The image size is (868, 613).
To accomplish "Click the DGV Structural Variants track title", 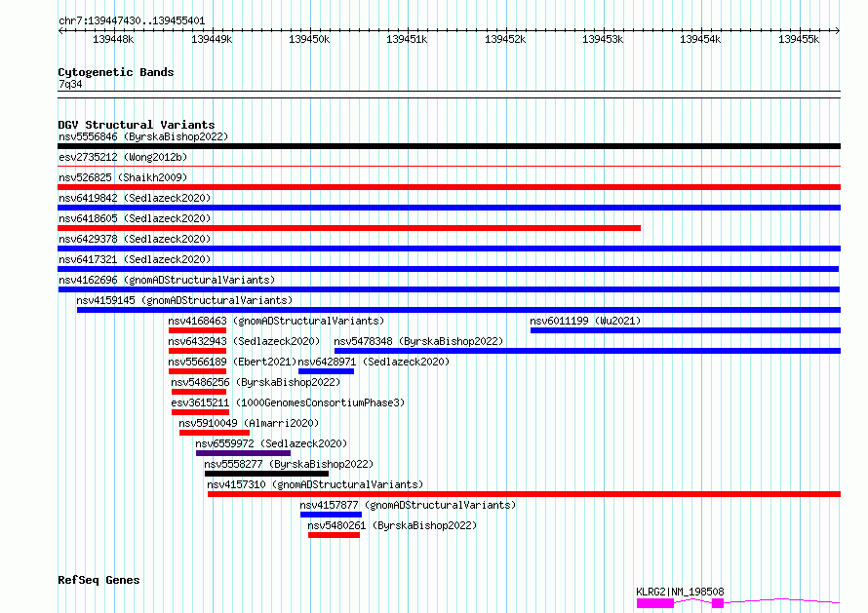I will [x=137, y=125].
